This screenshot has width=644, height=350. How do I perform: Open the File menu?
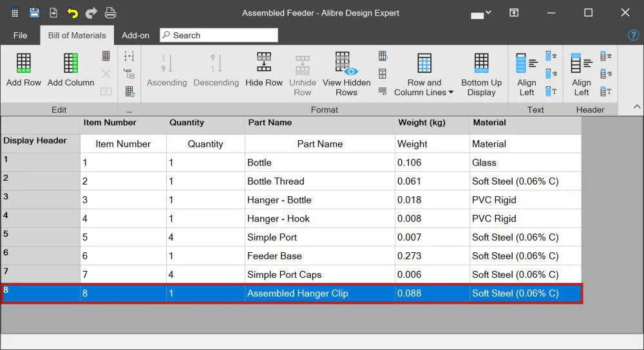(20, 35)
